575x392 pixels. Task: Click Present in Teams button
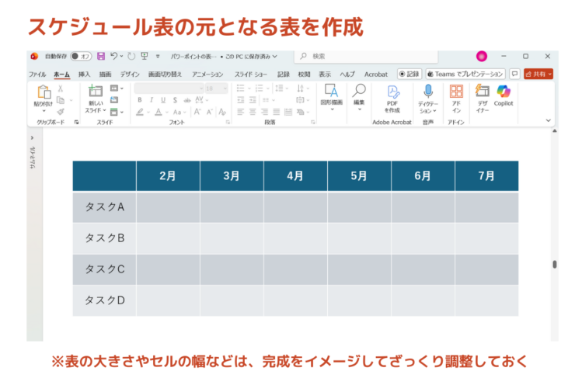pyautogui.click(x=465, y=74)
